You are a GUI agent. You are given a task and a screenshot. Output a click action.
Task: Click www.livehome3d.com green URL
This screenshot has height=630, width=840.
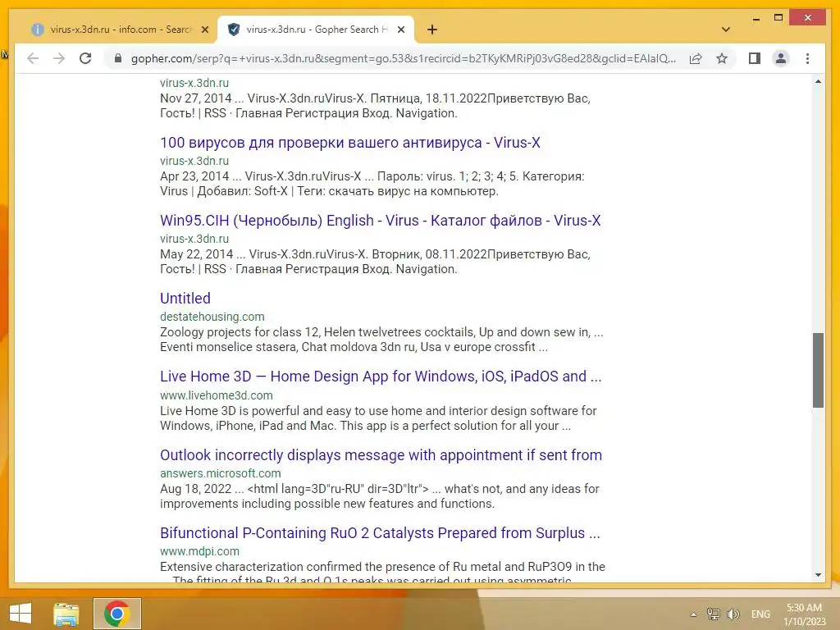(217, 395)
